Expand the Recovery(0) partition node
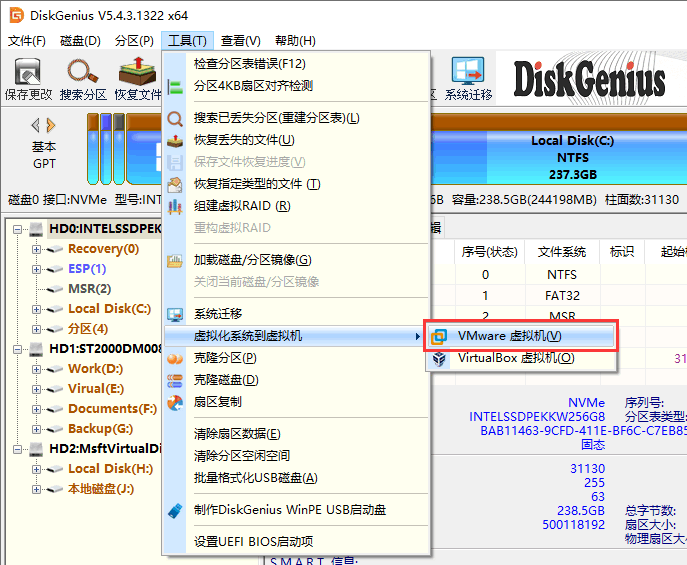687x565 pixels. (x=36, y=249)
